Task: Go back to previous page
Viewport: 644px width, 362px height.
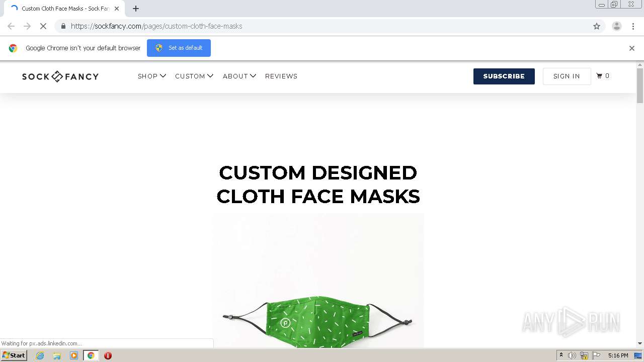Action: pos(11,26)
